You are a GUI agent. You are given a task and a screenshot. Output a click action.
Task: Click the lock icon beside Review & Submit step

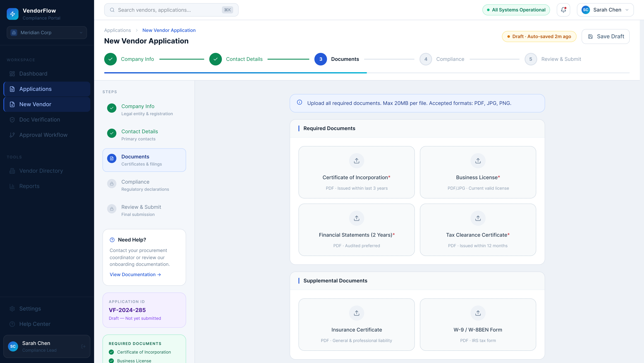click(112, 209)
